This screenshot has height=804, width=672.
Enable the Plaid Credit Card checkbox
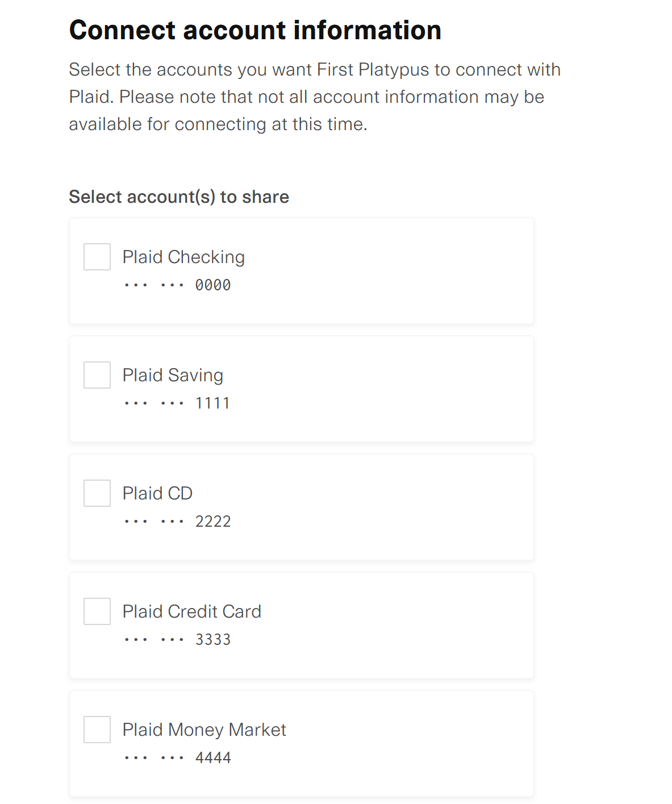(x=97, y=611)
